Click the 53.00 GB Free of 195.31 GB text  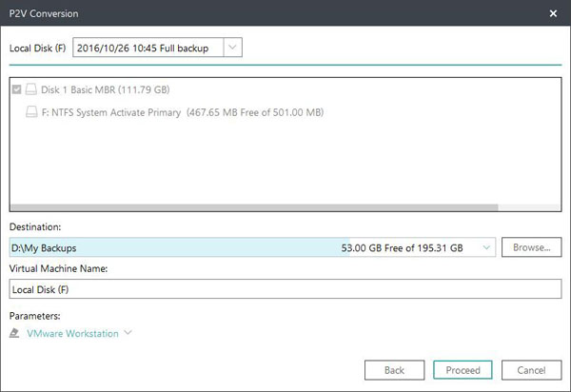[402, 248]
